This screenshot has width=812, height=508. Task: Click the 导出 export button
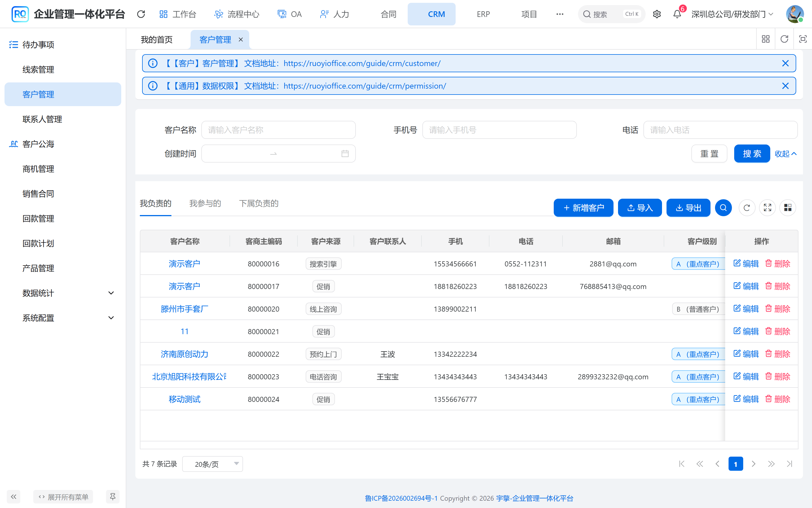(688, 208)
